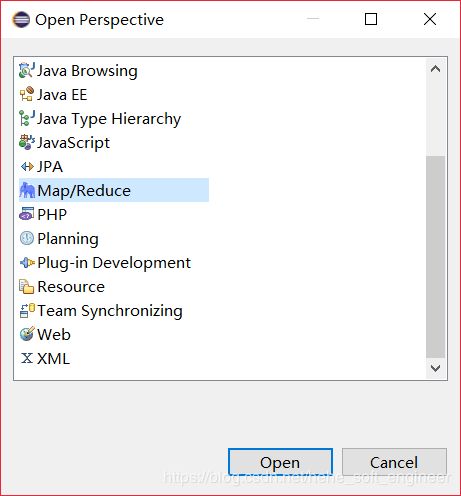Image resolution: width=461 pixels, height=496 pixels.
Task: Click the scrollbar up arrow
Action: coord(435,69)
